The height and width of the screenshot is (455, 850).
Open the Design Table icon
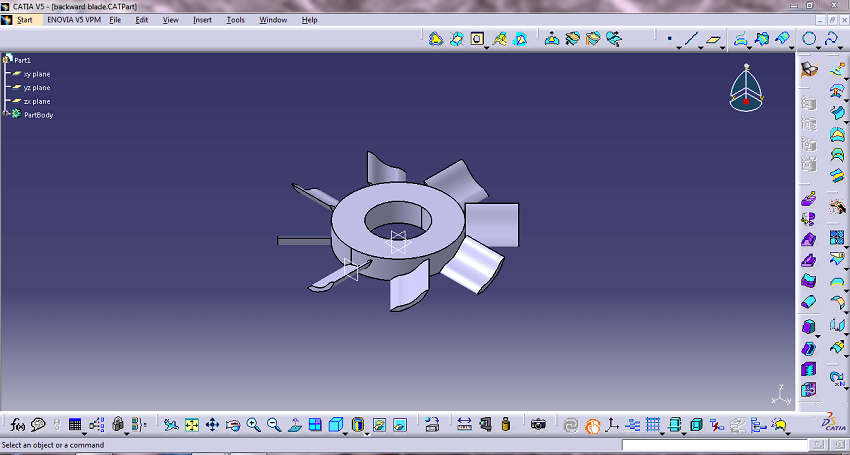pyautogui.click(x=75, y=425)
